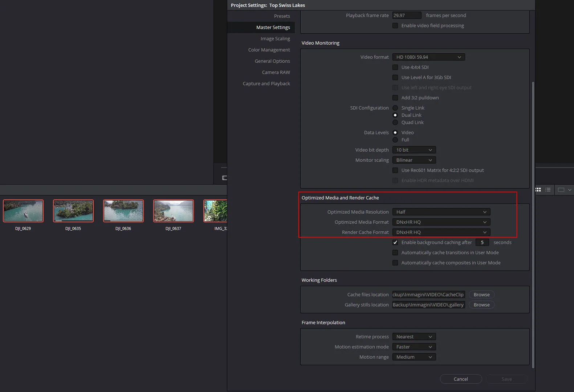
Task: Select the partially hidden IMG clip thumbnail
Action: point(215,211)
